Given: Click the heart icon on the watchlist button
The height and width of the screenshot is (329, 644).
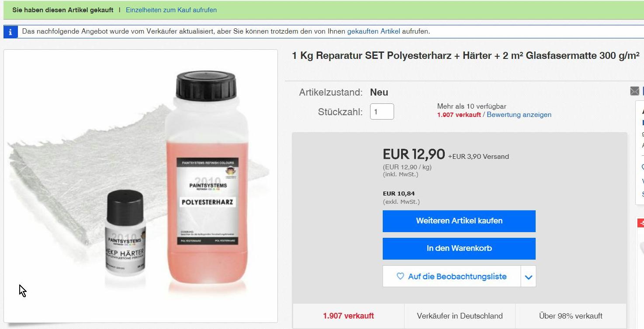Looking at the screenshot, I should (400, 276).
